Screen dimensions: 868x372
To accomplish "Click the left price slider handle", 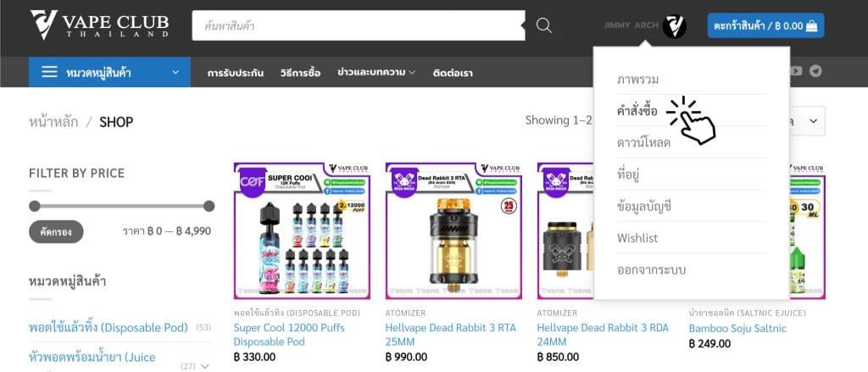I will [x=34, y=207].
